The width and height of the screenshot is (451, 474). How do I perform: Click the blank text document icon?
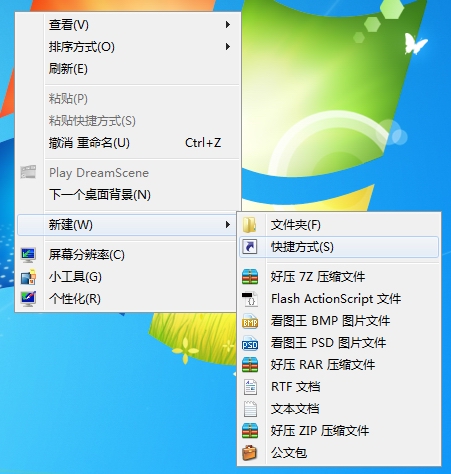[x=250, y=409]
